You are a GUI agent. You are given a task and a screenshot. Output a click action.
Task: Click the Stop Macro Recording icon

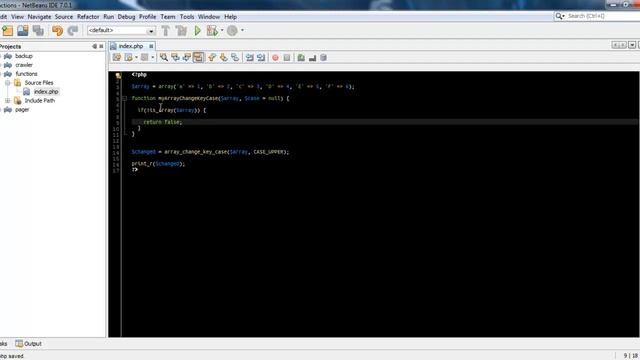[287, 58]
